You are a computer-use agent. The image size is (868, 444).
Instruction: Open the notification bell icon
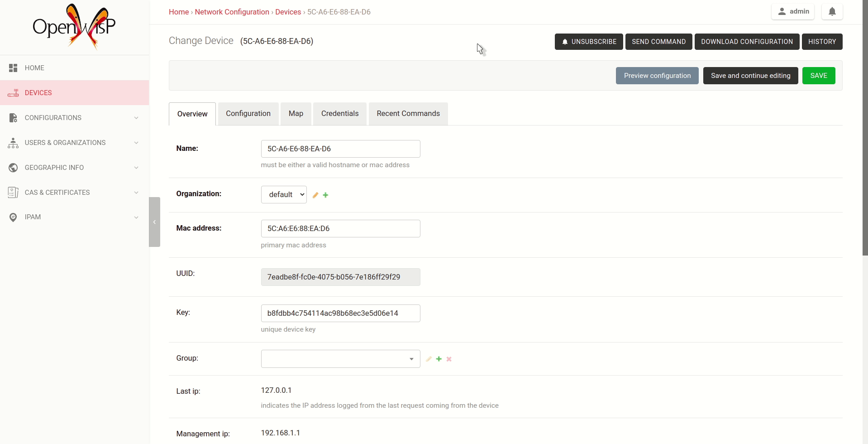[832, 11]
